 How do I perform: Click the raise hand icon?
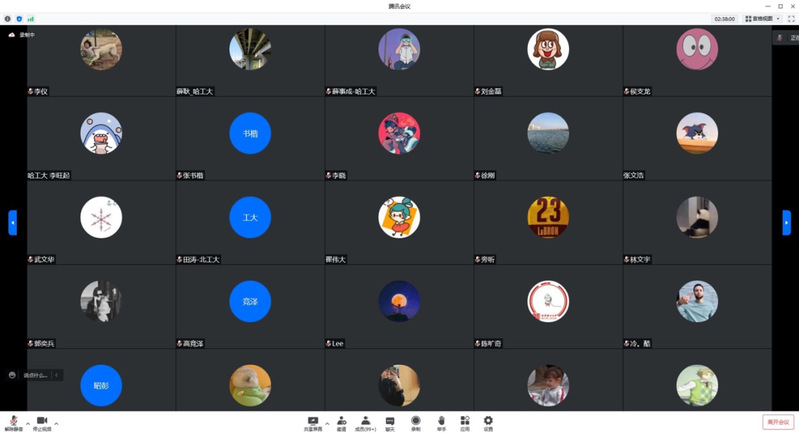pos(441,421)
